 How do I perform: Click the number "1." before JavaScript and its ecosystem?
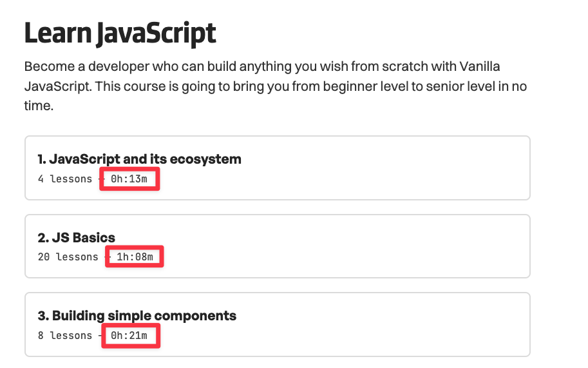43,159
